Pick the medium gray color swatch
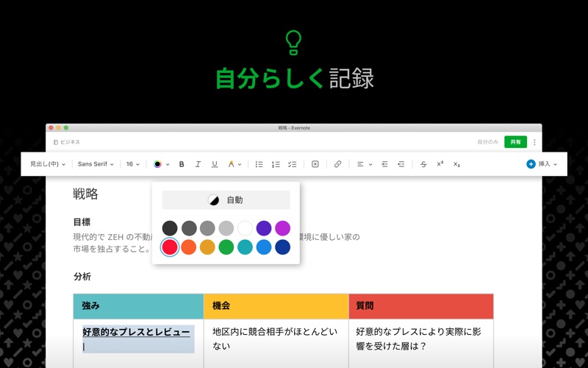This screenshot has width=588, height=368. (207, 228)
